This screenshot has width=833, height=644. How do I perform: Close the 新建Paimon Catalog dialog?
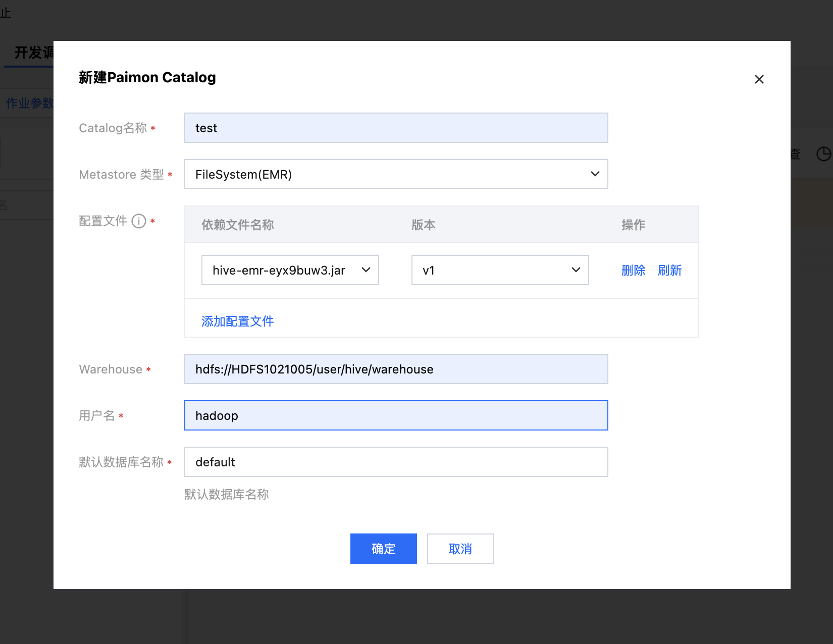coord(759,79)
